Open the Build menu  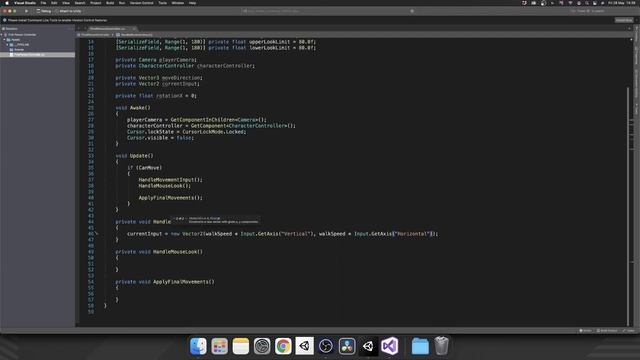(x=110, y=3)
